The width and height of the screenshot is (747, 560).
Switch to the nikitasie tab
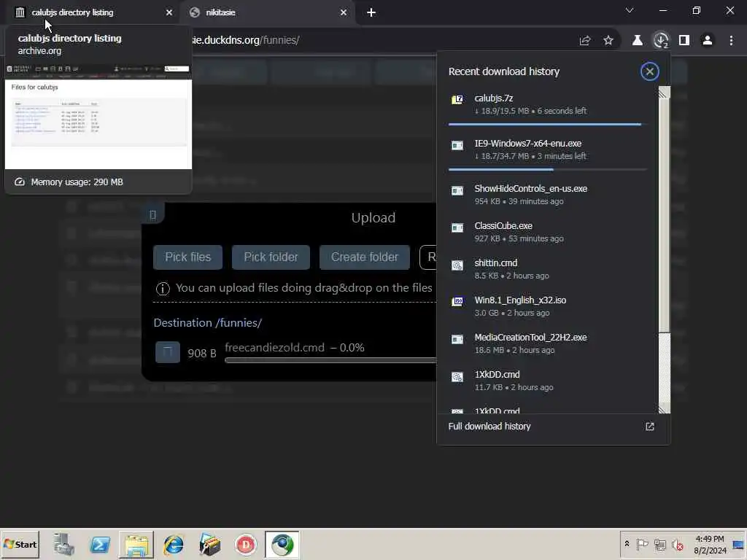point(267,12)
